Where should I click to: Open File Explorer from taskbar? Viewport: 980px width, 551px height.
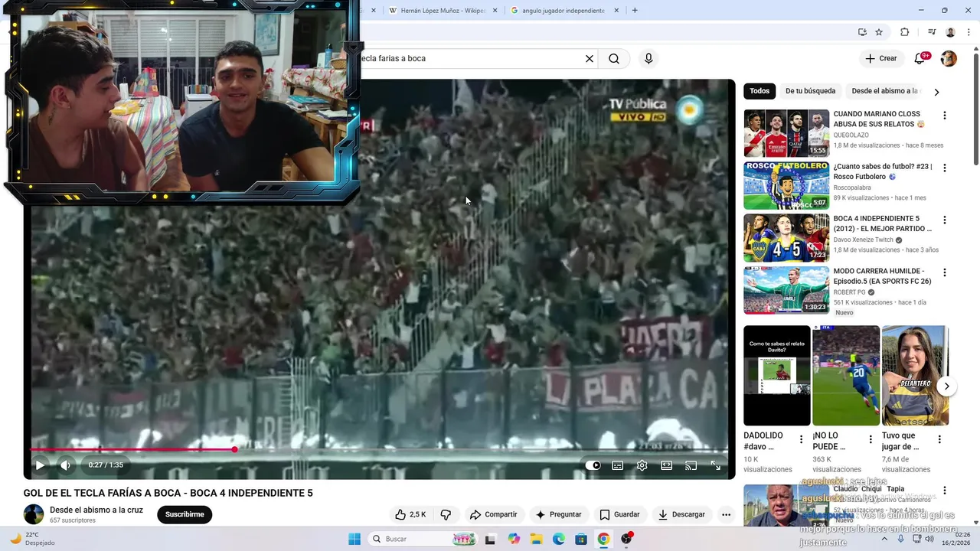pyautogui.click(x=537, y=539)
